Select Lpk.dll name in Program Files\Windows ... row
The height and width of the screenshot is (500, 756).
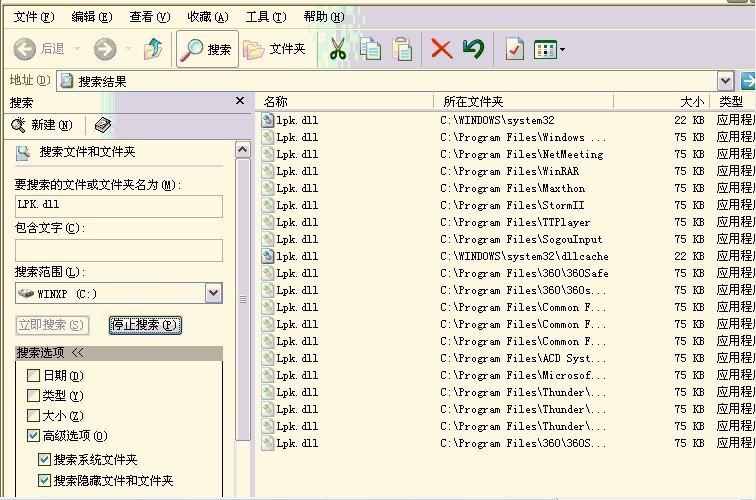pyautogui.click(x=297, y=137)
